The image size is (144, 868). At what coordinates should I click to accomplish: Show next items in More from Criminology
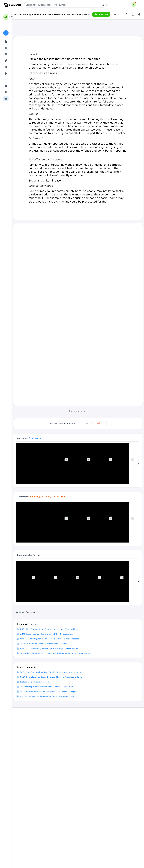(x=138, y=464)
